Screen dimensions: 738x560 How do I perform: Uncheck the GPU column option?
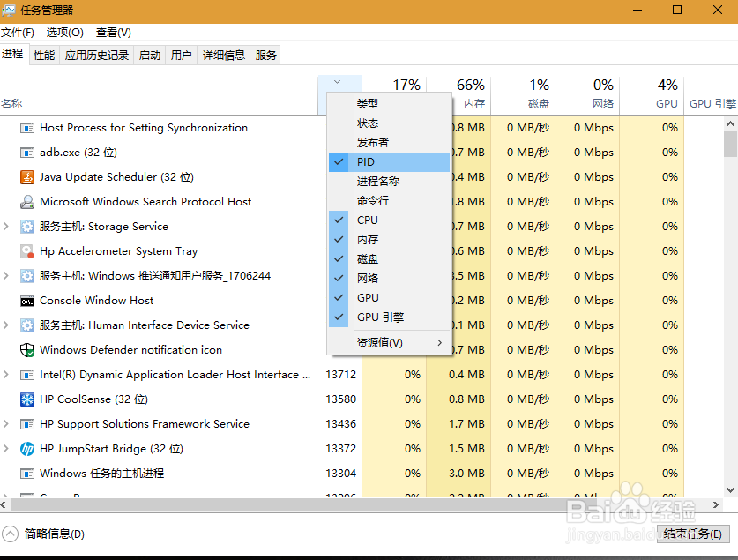coord(389,298)
